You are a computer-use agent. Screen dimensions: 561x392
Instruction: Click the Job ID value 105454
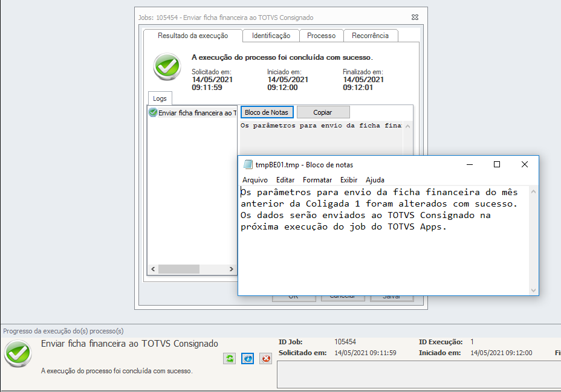[x=345, y=342]
